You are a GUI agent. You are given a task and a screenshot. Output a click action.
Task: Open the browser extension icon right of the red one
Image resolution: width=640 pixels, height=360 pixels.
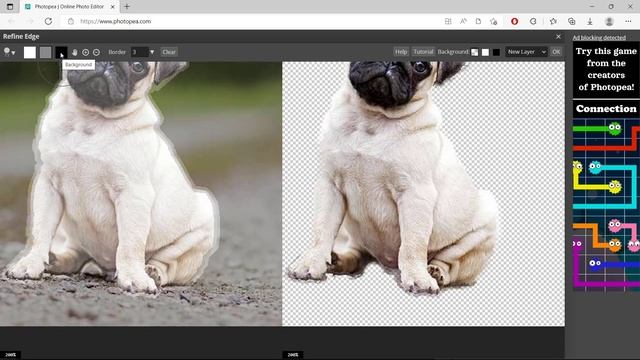point(533,21)
